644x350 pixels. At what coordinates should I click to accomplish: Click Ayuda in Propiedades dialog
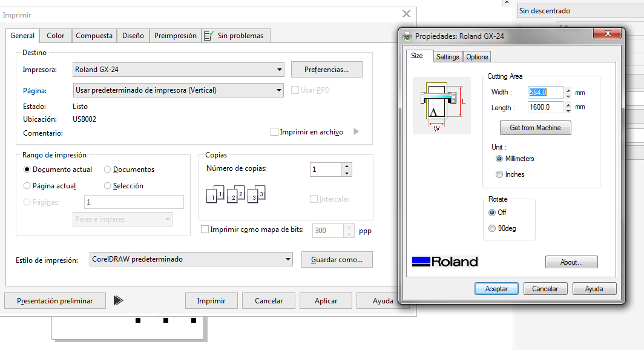(594, 289)
